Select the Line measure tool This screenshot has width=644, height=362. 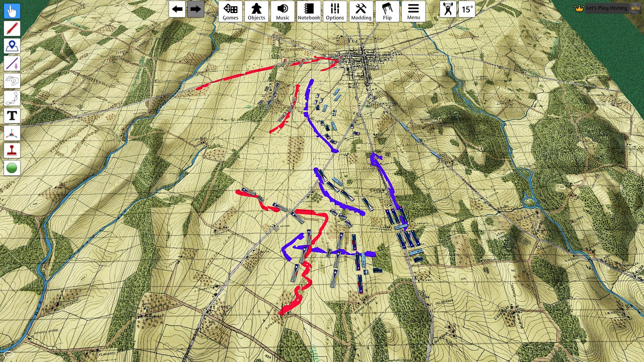tap(12, 63)
